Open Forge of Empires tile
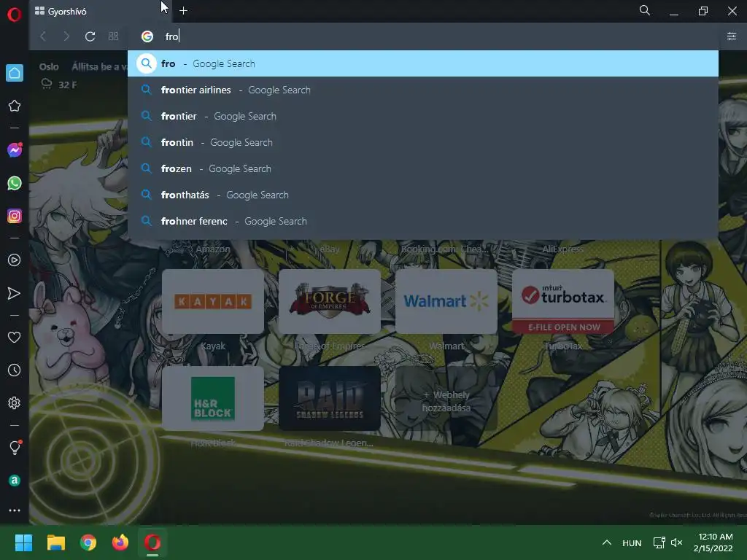Viewport: 747px width, 560px height. pyautogui.click(x=330, y=301)
